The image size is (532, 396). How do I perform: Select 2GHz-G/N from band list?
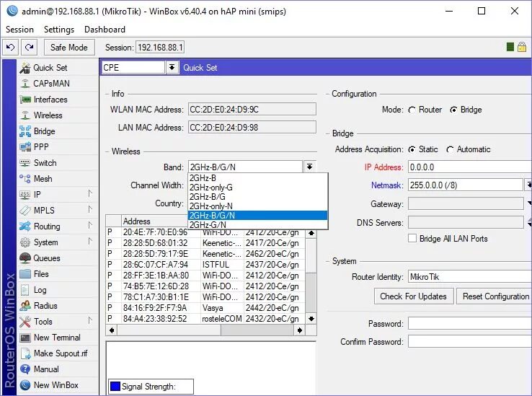(257, 225)
